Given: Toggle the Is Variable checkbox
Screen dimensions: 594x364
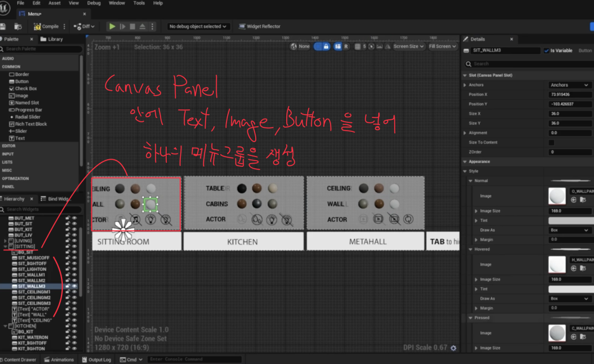Looking at the screenshot, I should pos(546,51).
